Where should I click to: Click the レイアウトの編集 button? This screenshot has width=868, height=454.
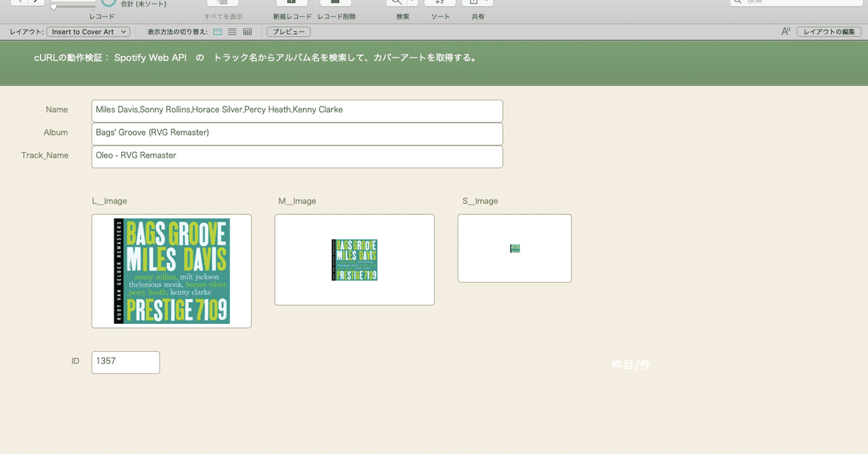click(829, 32)
